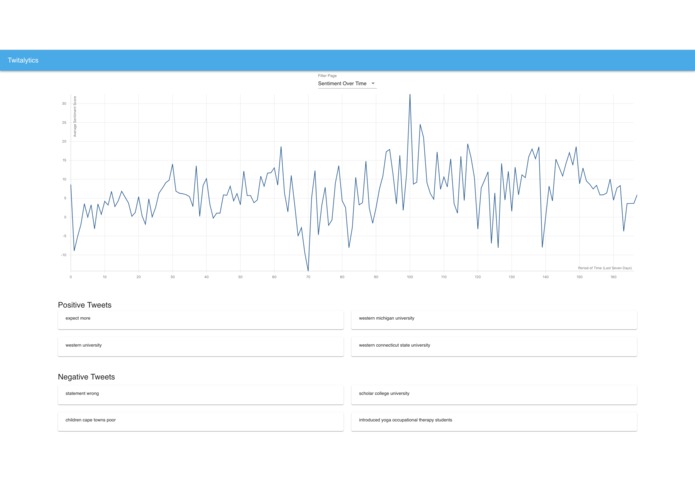Screen dimensions: 695x494
Task: Click the Negative Tweets heading
Action: [x=86, y=377]
